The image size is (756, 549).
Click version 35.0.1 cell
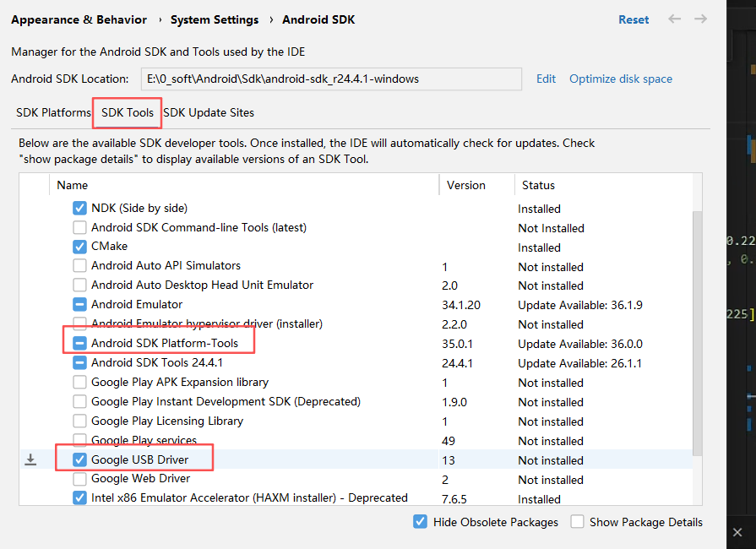(457, 344)
